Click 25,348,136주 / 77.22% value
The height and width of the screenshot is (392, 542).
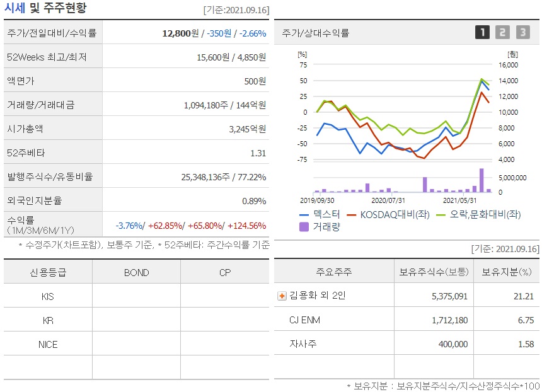(x=224, y=177)
